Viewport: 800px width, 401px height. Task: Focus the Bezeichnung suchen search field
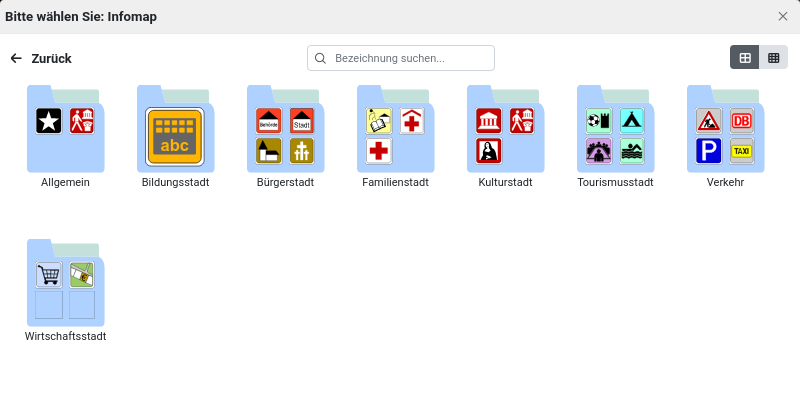tap(401, 58)
